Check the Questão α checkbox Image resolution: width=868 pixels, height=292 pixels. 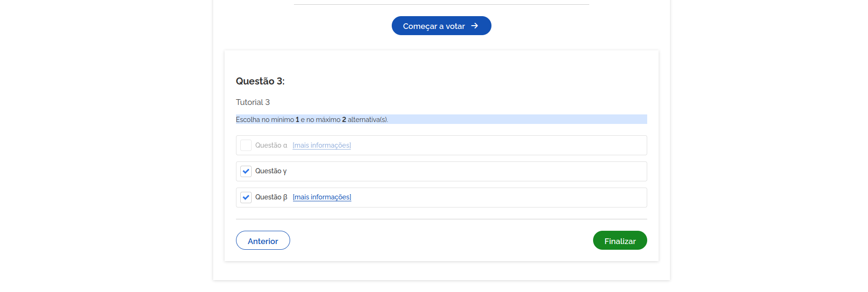tap(246, 145)
